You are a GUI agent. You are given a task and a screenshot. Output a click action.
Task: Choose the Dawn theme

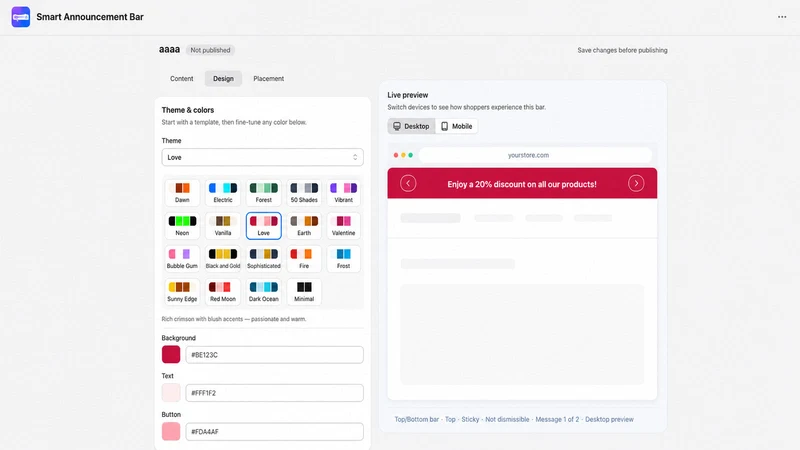(x=182, y=193)
